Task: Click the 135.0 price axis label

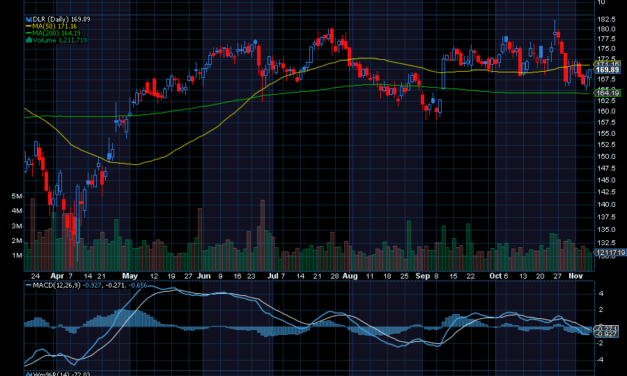Action: click(606, 230)
